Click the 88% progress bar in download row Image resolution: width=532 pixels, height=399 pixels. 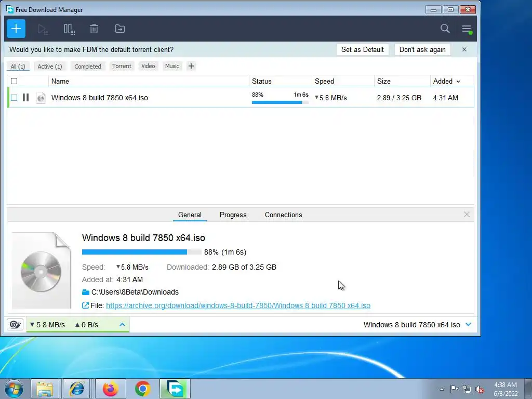coord(280,102)
